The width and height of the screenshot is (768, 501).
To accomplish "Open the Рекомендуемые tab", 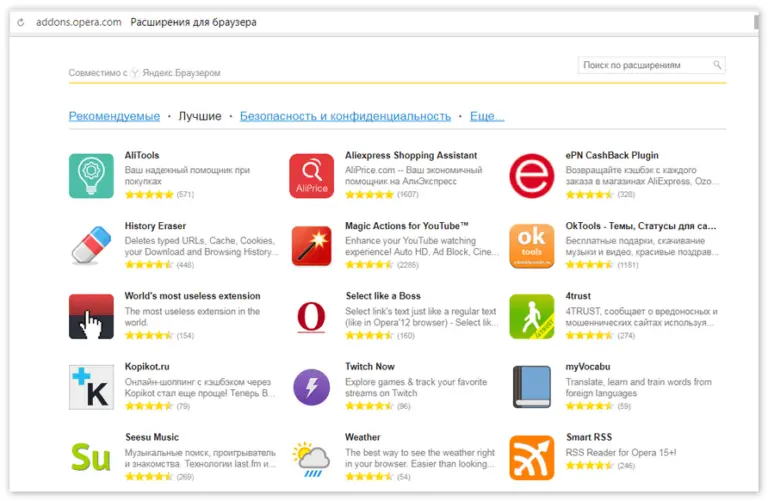I will (114, 116).
